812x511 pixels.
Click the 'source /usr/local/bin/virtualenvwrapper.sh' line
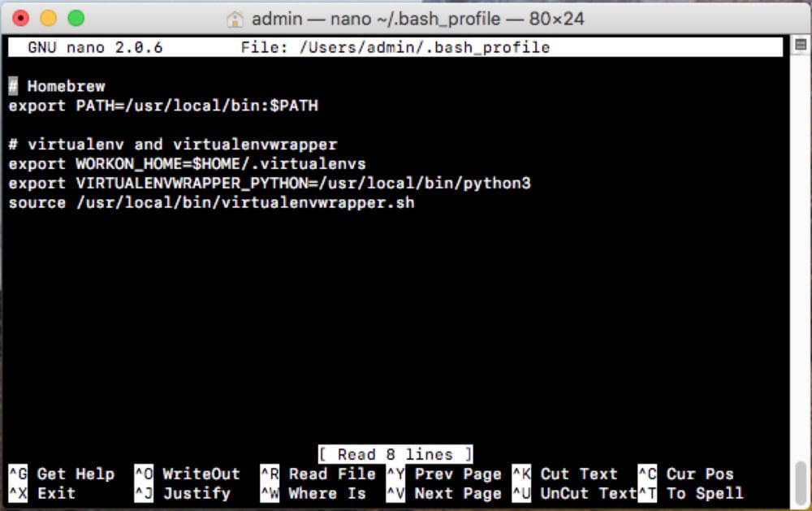(x=211, y=202)
